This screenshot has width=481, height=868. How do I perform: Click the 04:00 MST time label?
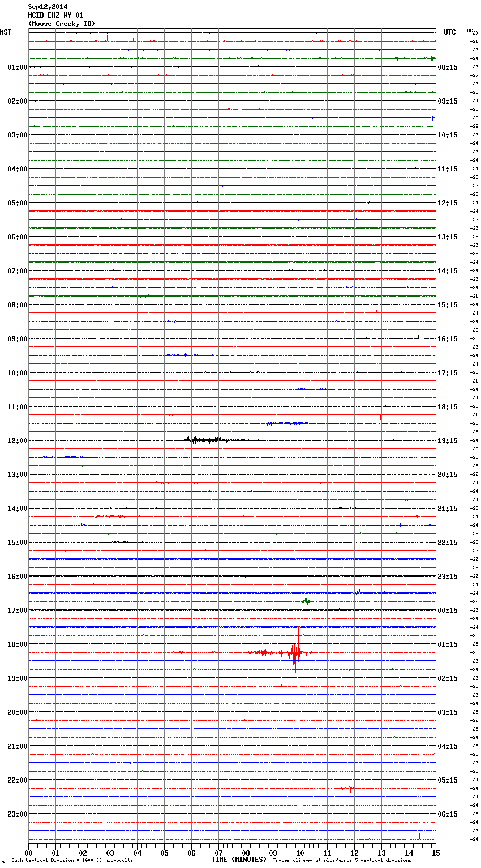pos(18,169)
